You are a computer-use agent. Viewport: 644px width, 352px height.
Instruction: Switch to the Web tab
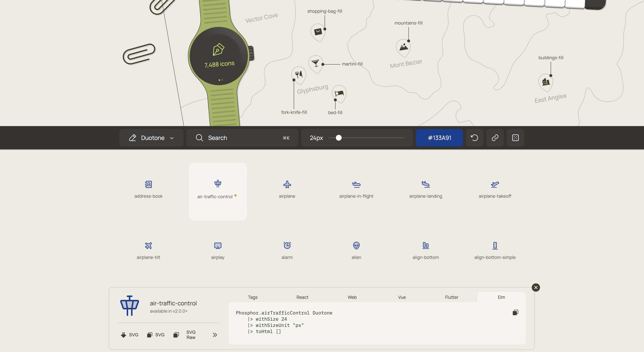pos(352,297)
